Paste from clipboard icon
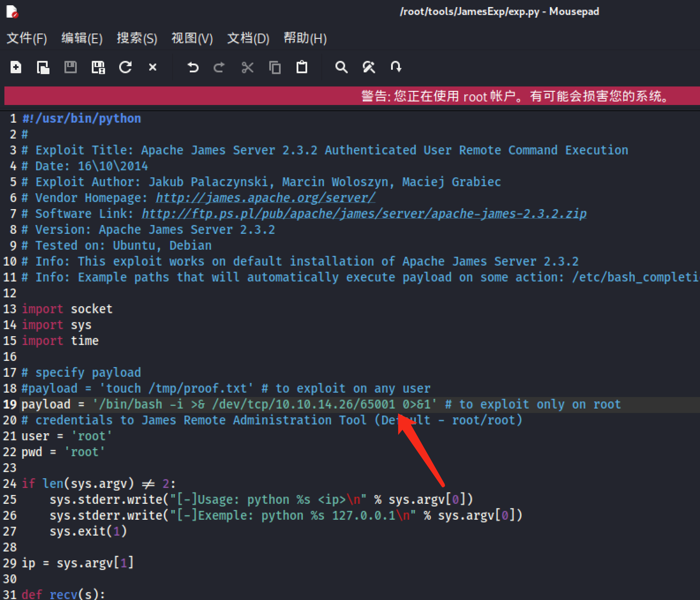This screenshot has width=700, height=600. pyautogui.click(x=302, y=67)
